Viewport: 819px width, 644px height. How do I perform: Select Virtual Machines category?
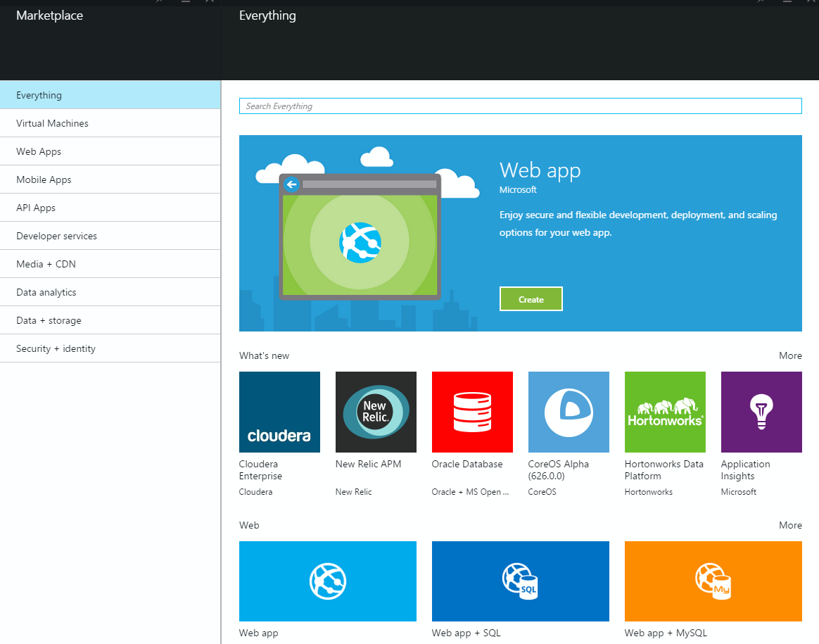click(53, 123)
